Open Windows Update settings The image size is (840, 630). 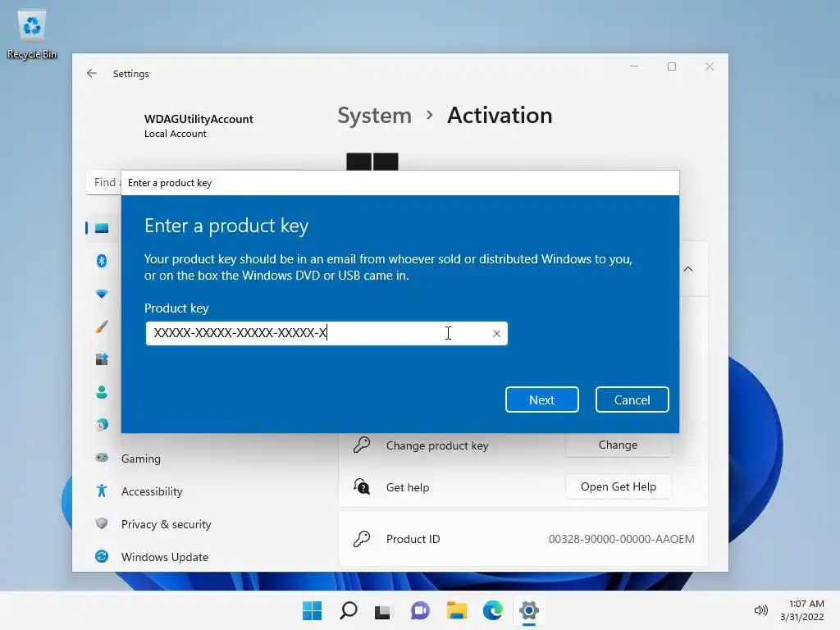coord(164,557)
